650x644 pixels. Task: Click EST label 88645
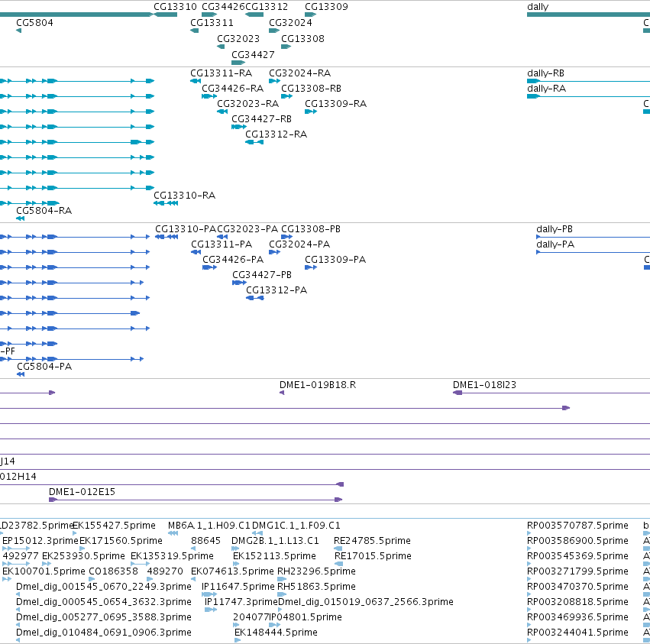205,541
